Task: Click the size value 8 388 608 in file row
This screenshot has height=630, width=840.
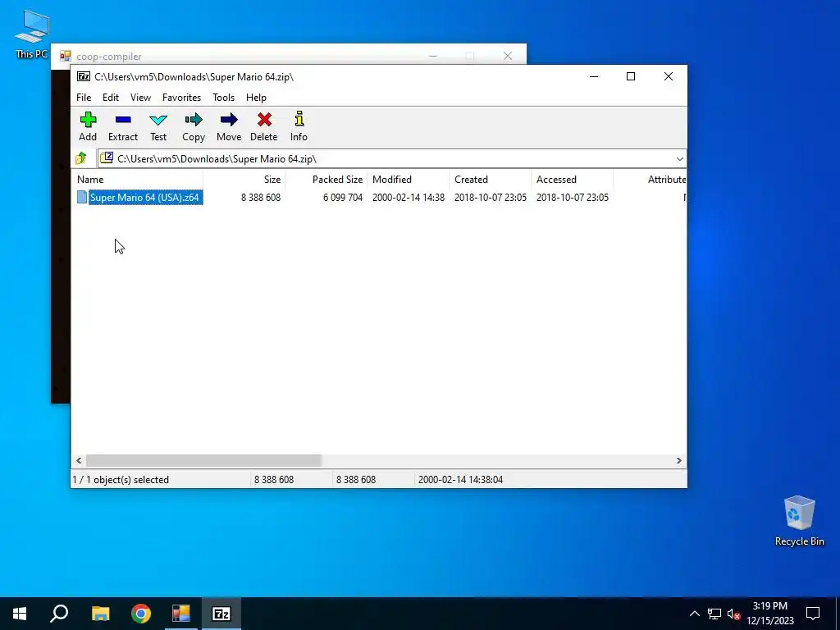Action: click(261, 197)
